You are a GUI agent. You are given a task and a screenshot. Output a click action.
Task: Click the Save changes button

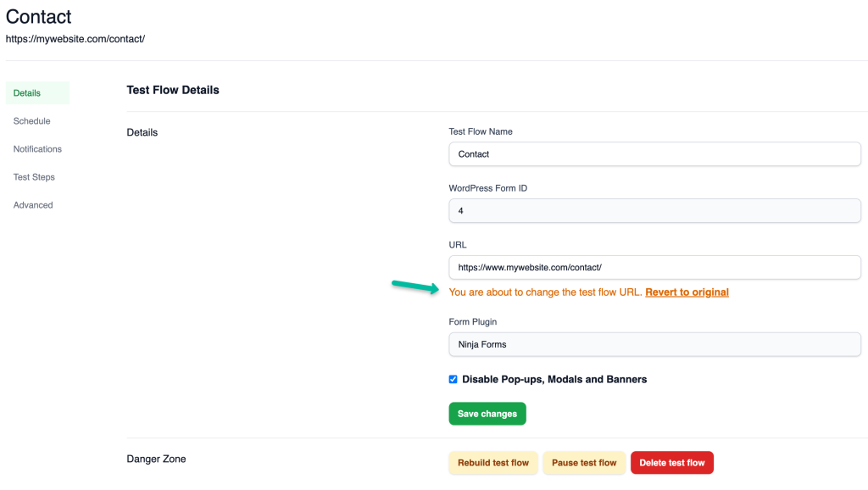(x=487, y=414)
